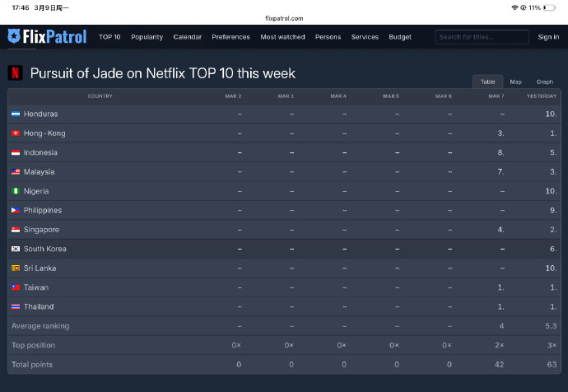
Task: Open the TOP 10 menu
Action: 109,37
